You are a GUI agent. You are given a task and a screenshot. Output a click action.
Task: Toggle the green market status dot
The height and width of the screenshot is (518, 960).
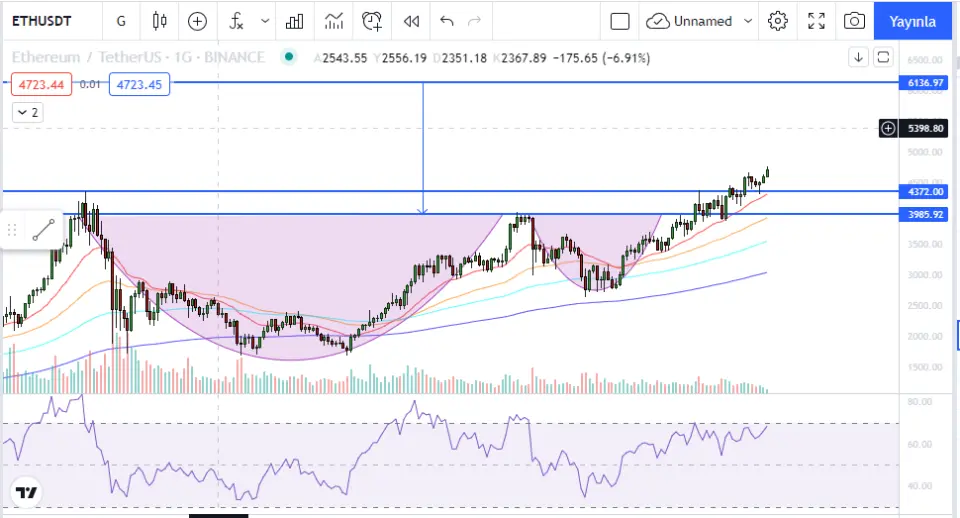(289, 58)
